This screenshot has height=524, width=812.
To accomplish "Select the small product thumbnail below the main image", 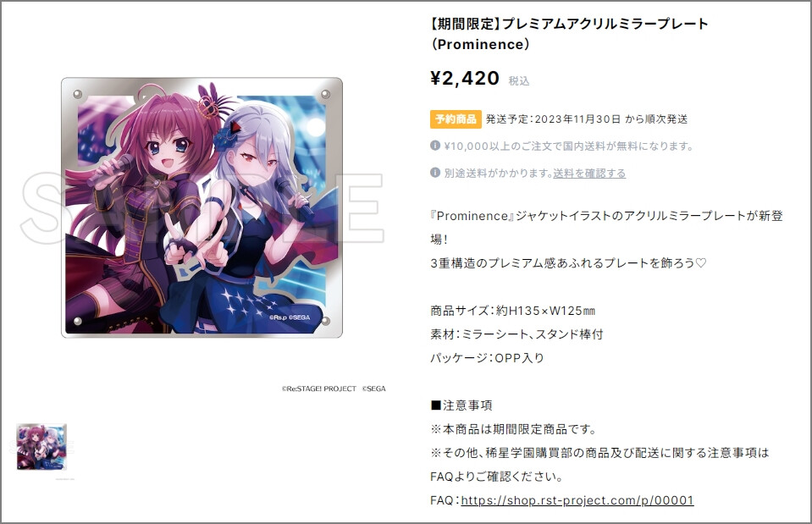I will pos(41,447).
